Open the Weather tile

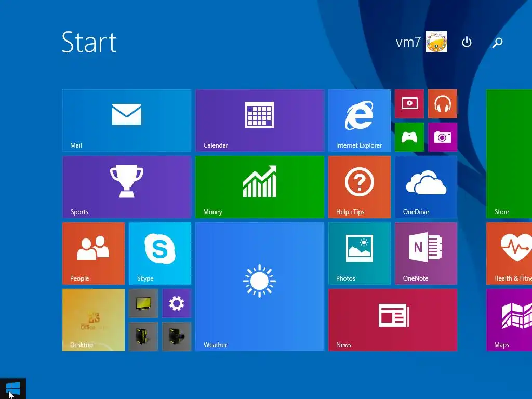point(260,287)
